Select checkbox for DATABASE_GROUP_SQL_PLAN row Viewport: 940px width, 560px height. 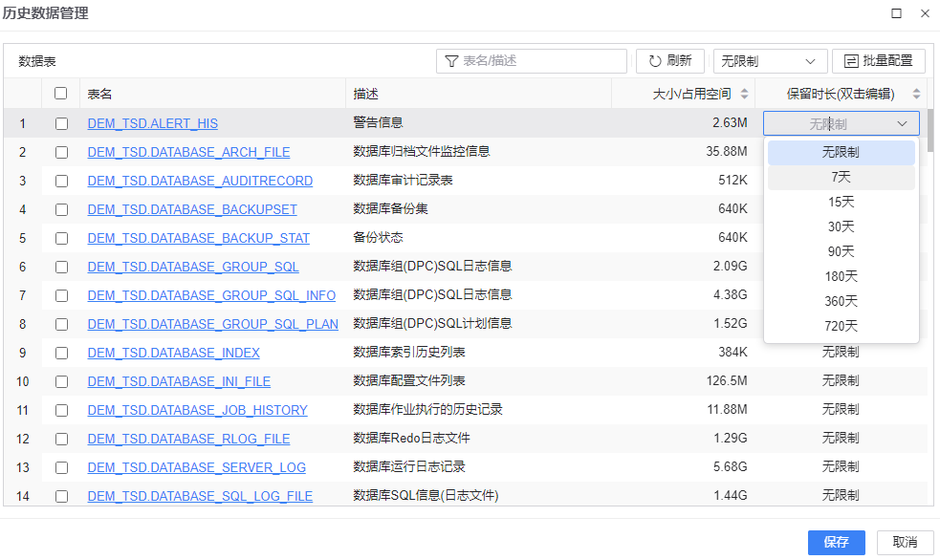pyautogui.click(x=62, y=325)
